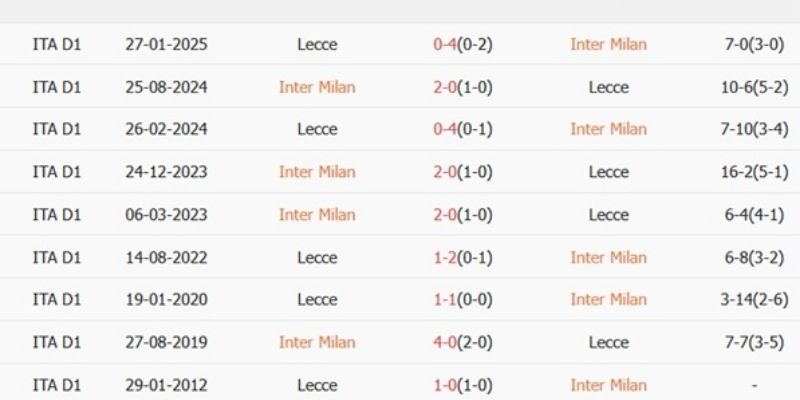This screenshot has width=800, height=400.
Task: Click the 7-10(3-4) stats cell
Action: click(x=754, y=129)
